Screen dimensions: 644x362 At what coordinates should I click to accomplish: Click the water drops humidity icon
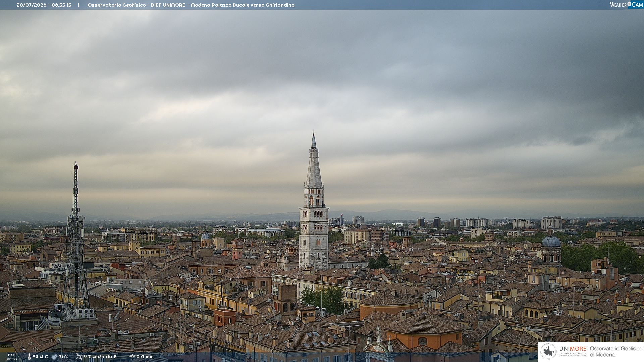click(54, 357)
